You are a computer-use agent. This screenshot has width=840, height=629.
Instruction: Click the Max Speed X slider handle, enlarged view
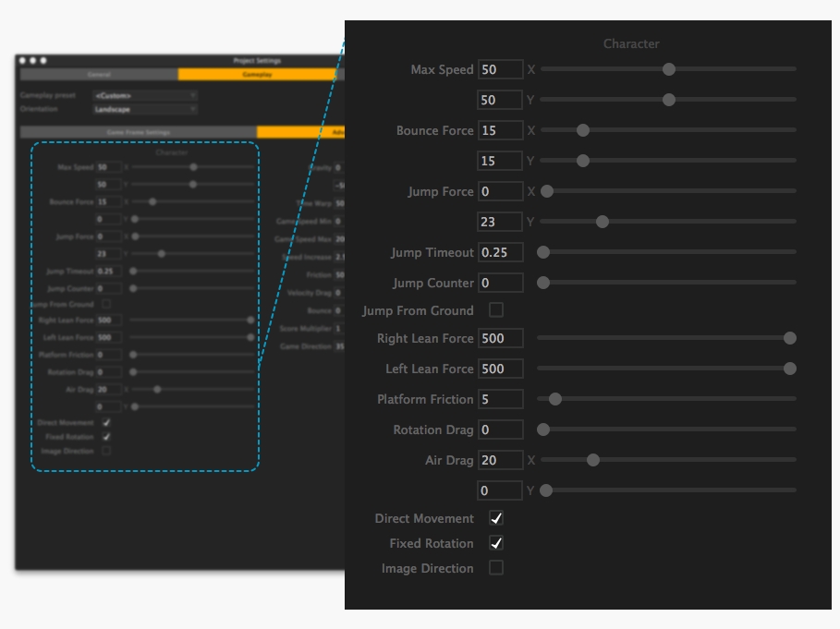[x=669, y=69]
